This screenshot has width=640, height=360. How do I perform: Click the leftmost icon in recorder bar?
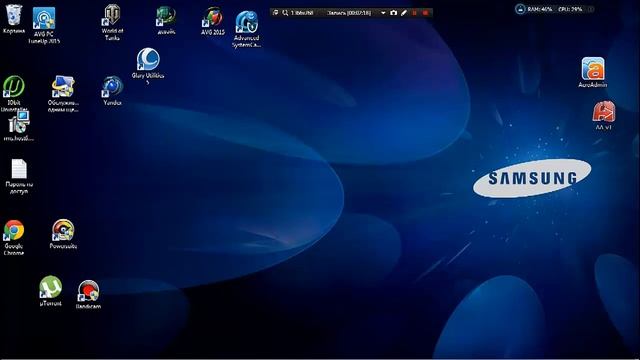tap(276, 13)
